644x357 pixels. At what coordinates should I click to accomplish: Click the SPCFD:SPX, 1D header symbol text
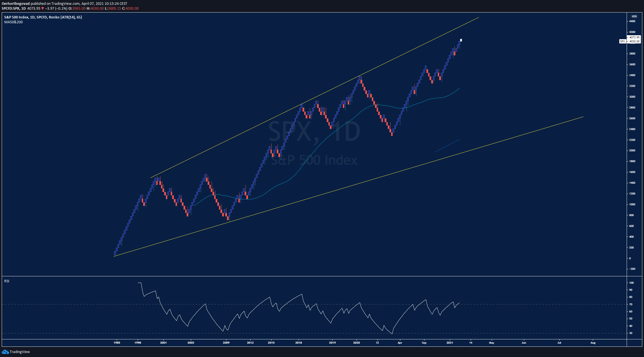click(x=14, y=9)
